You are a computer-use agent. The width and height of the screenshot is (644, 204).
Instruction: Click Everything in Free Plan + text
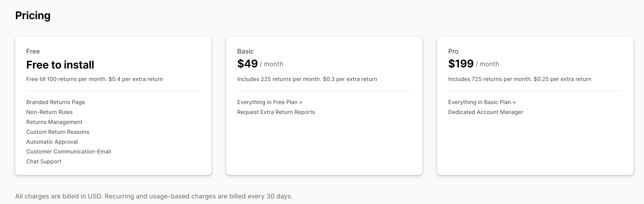270,102
